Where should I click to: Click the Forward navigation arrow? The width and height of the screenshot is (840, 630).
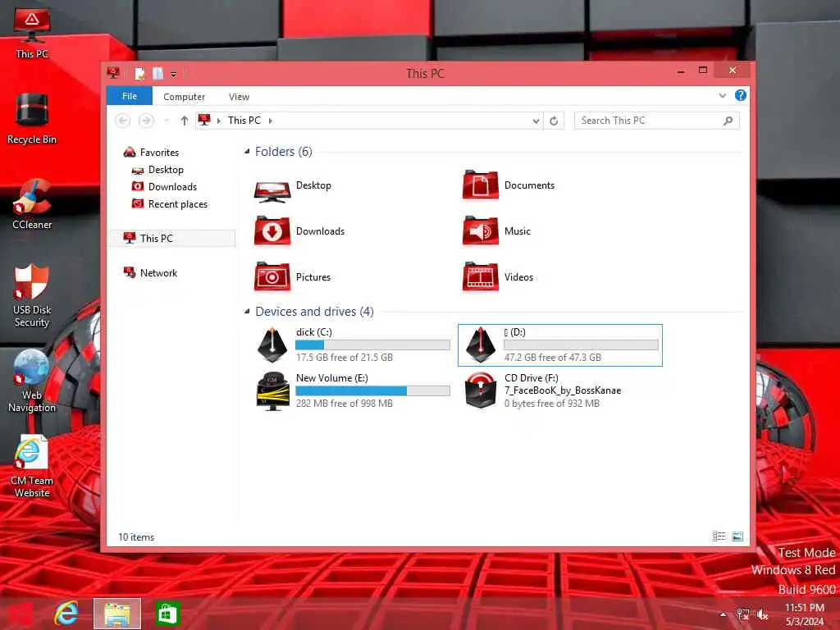[x=146, y=121]
